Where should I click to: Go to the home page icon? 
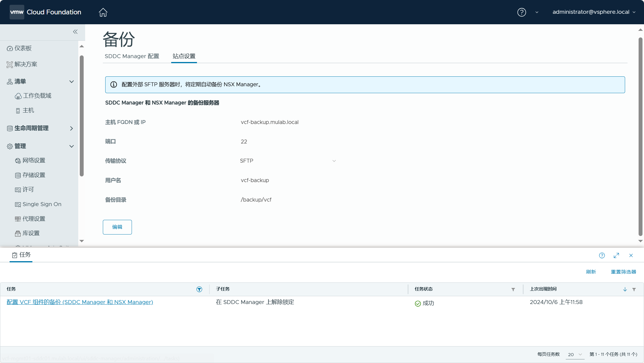[x=103, y=12]
